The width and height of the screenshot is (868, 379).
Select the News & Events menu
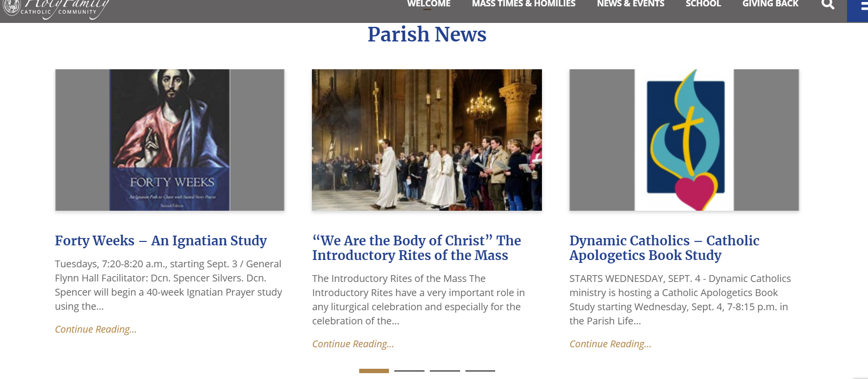pos(630,4)
